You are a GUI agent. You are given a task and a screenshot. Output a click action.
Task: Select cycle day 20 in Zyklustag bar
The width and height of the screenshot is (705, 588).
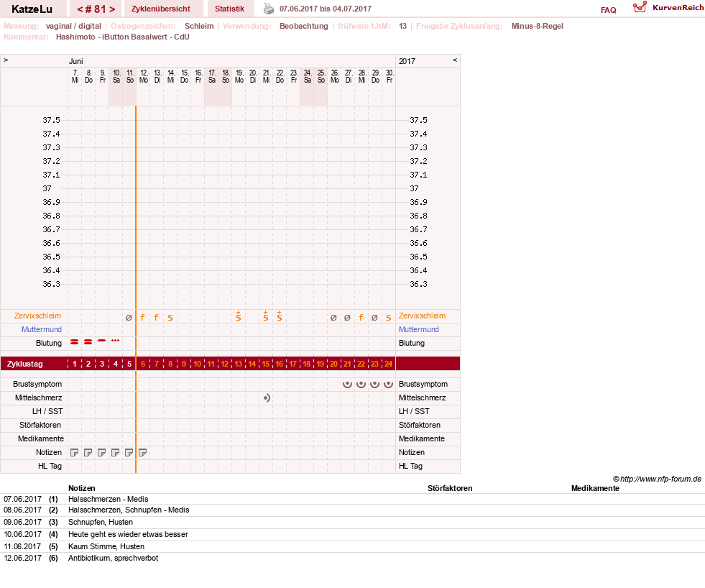333,364
